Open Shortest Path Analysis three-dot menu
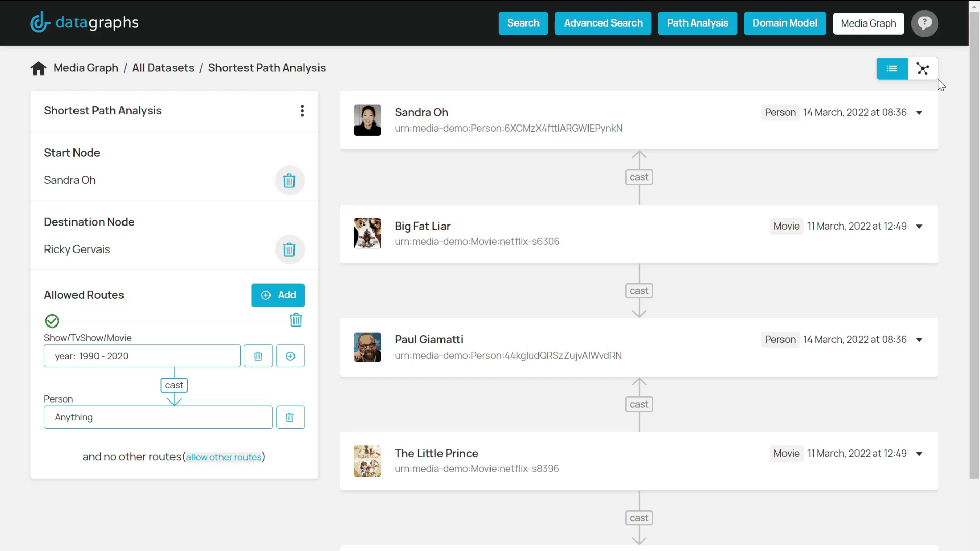 click(x=302, y=111)
